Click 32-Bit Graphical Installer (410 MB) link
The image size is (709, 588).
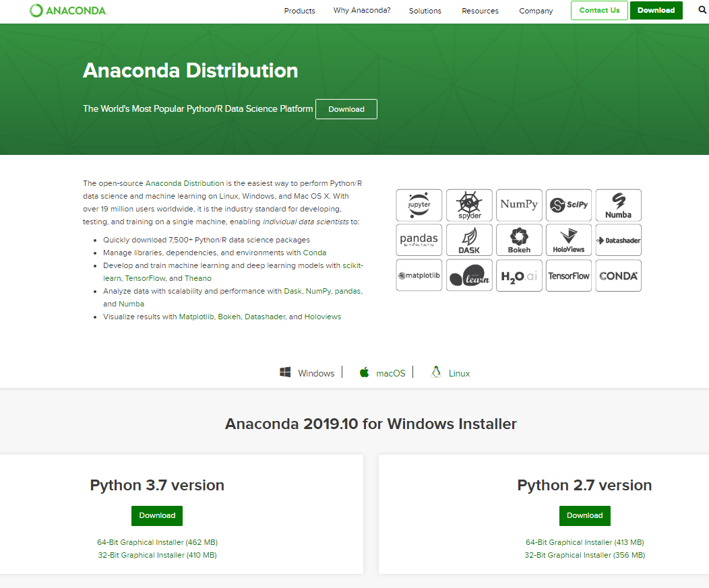pyautogui.click(x=157, y=555)
